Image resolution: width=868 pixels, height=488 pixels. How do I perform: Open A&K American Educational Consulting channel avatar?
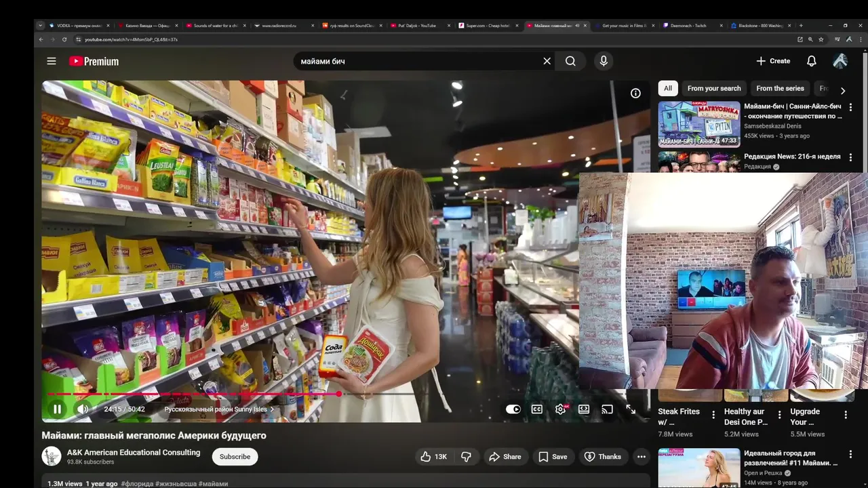pos(52,456)
